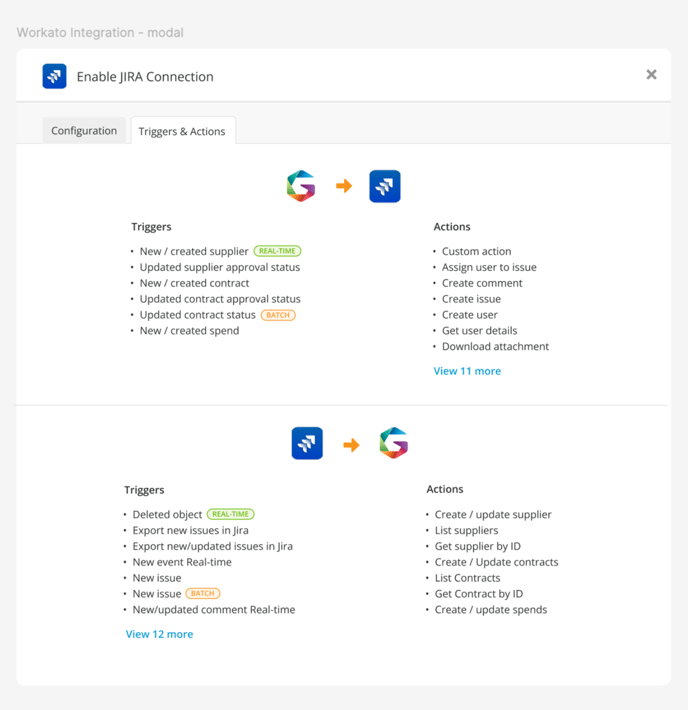Click the 'Enable JIRA Connection' title
The height and width of the screenshot is (710, 688).
click(x=145, y=77)
